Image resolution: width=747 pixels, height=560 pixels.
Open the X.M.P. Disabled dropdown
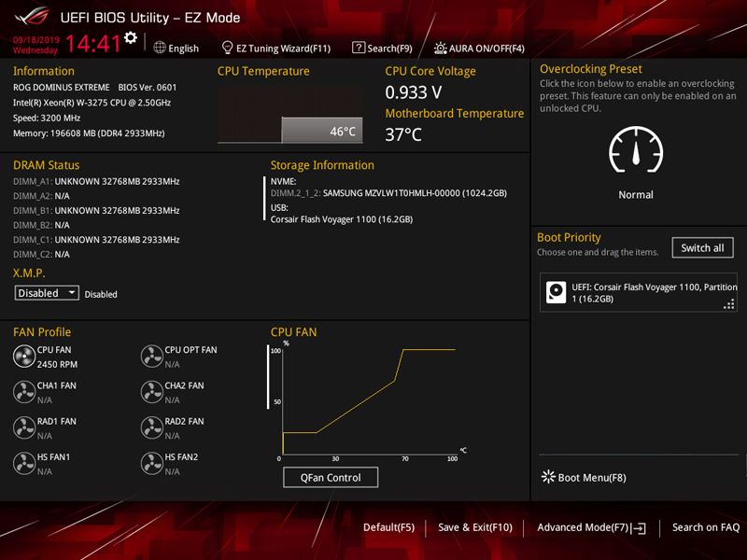47,293
